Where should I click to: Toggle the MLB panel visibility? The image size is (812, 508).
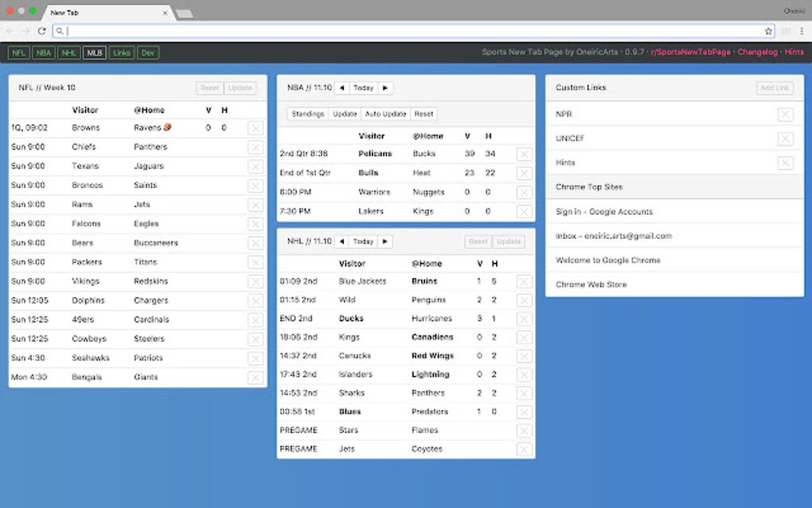pos(94,52)
